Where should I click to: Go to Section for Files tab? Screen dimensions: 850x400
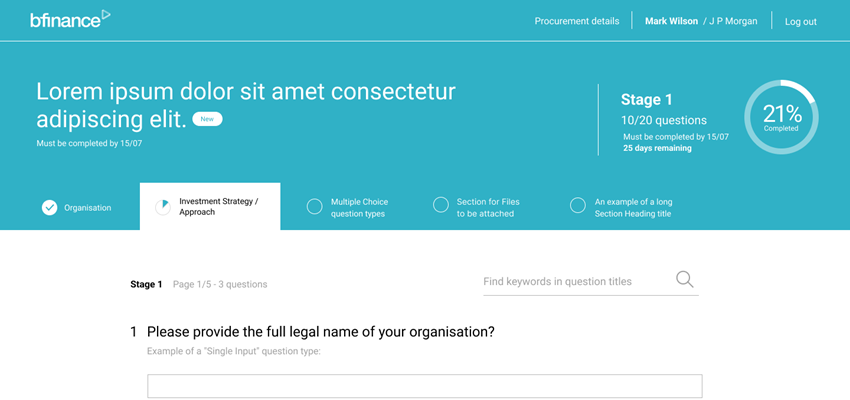[476, 208]
